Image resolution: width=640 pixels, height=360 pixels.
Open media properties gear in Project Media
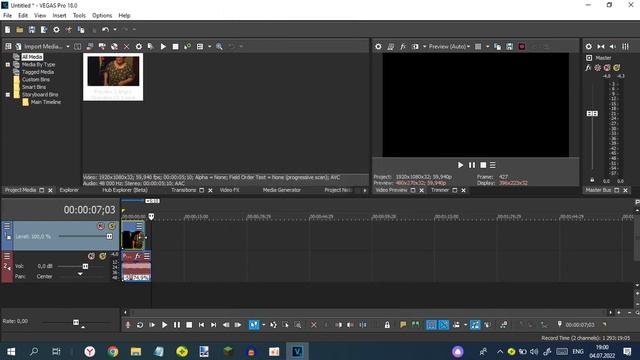coord(139,47)
